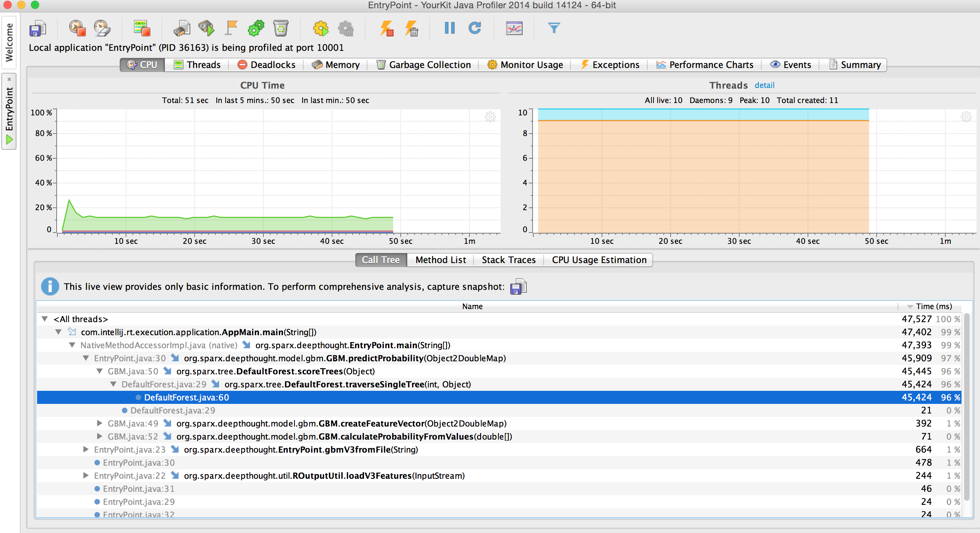Select the Call Tree sub-tab

[x=381, y=260]
